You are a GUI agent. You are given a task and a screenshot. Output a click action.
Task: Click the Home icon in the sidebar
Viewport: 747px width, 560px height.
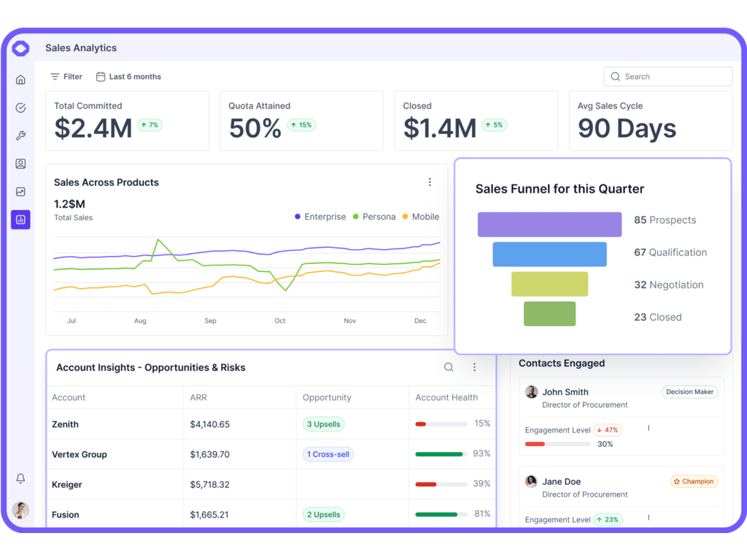pos(20,79)
